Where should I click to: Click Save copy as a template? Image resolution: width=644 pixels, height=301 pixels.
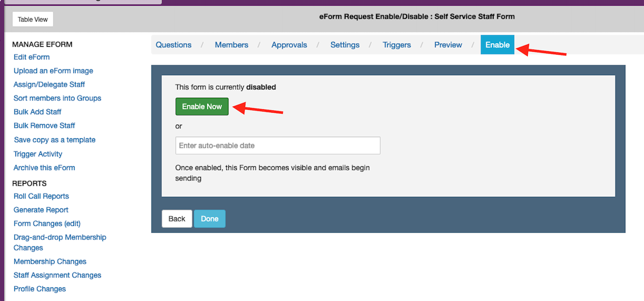(54, 140)
